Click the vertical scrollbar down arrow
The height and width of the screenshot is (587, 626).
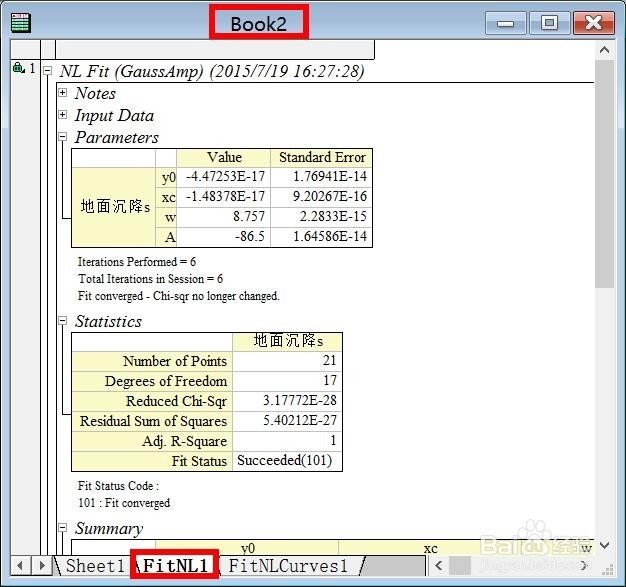604,545
